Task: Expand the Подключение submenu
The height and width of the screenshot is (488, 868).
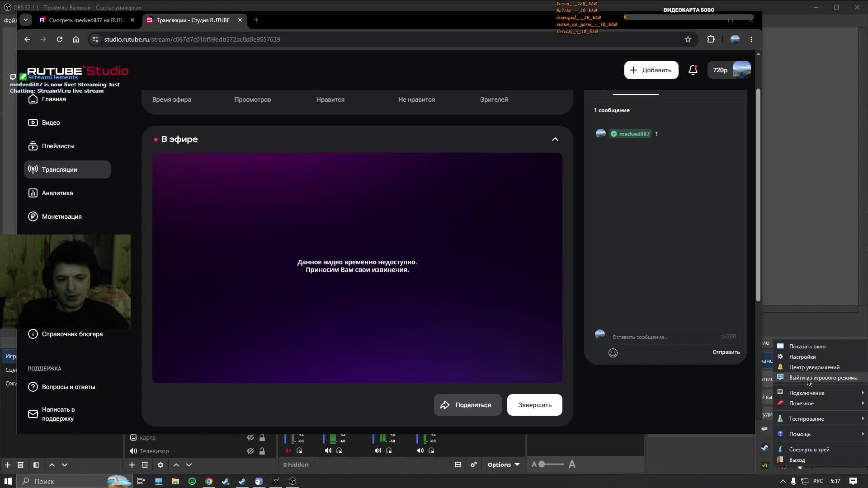Action: click(x=821, y=393)
